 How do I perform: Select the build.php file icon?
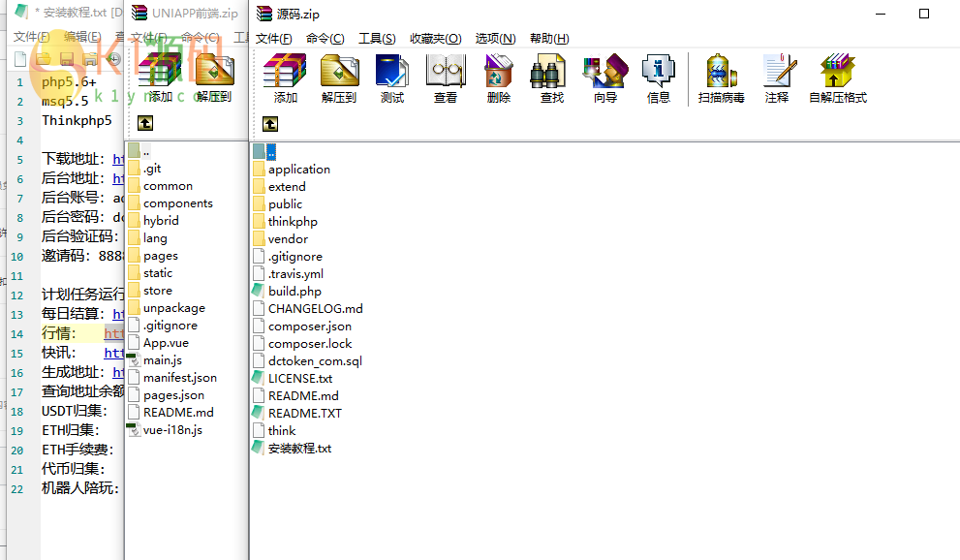(x=259, y=291)
